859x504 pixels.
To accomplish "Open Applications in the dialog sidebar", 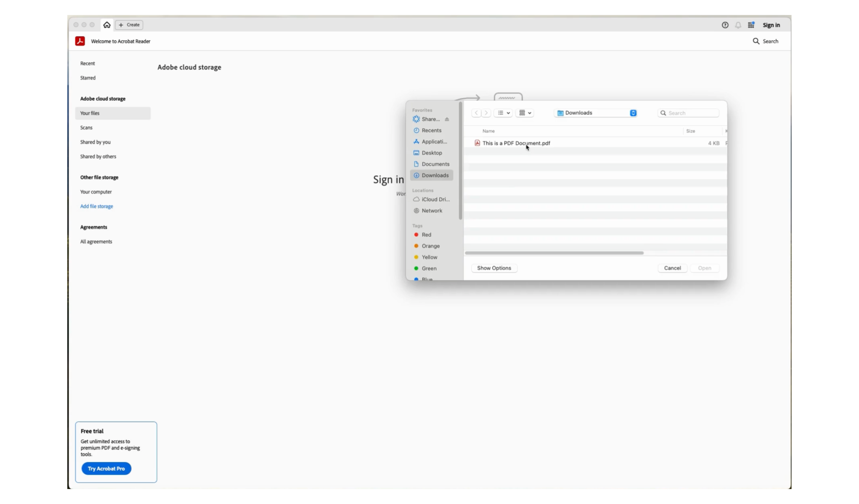I will click(431, 142).
